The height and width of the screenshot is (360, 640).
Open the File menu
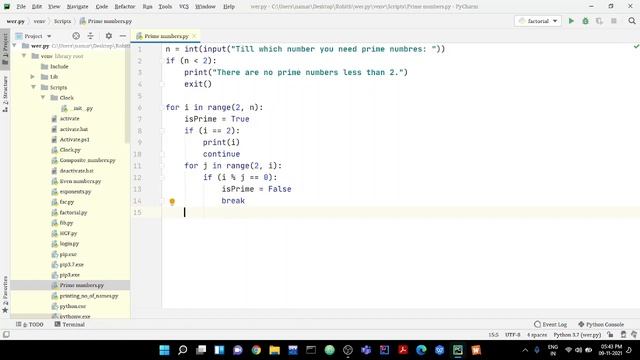pos(21,7)
